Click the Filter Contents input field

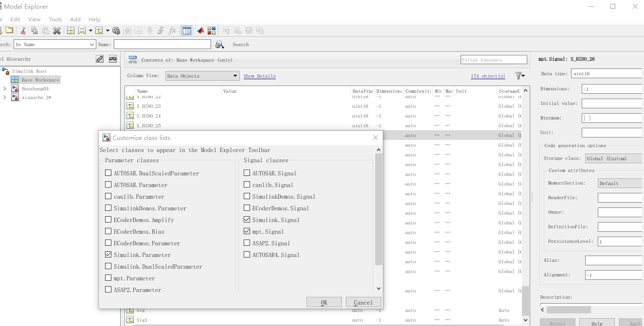[x=494, y=59]
